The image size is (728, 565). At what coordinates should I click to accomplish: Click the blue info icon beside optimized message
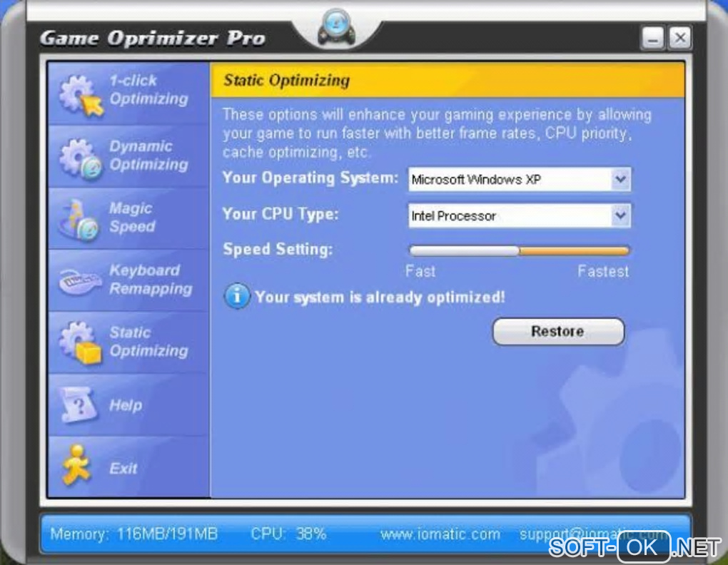tap(237, 296)
